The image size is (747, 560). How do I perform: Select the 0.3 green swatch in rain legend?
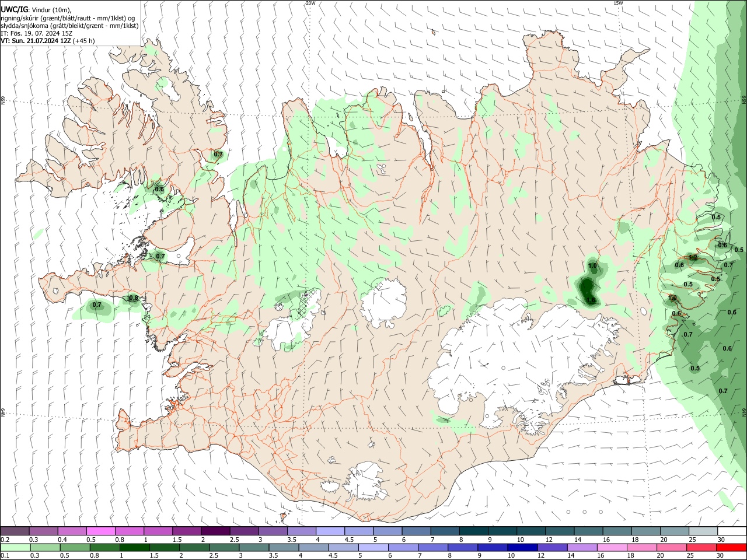[44, 547]
